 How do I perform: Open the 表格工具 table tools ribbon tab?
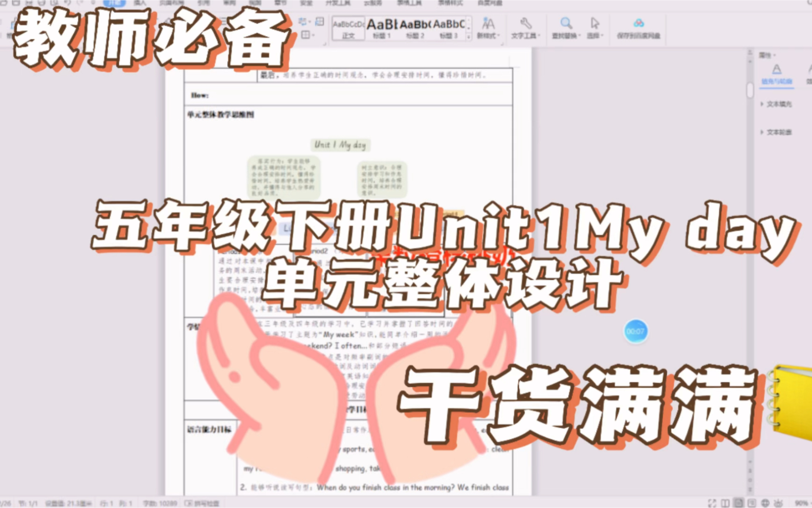(409, 3)
